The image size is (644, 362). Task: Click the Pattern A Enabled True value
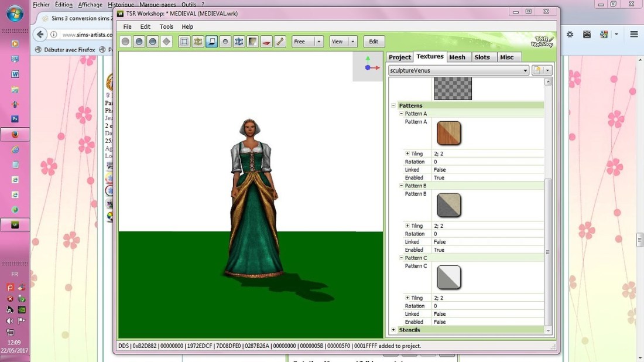pyautogui.click(x=439, y=177)
